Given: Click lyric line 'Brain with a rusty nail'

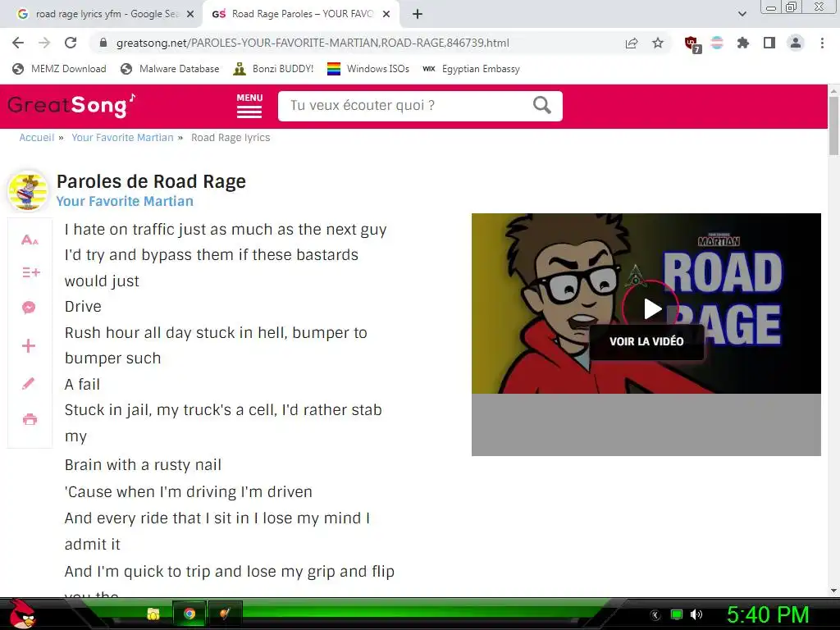Looking at the screenshot, I should point(143,465).
